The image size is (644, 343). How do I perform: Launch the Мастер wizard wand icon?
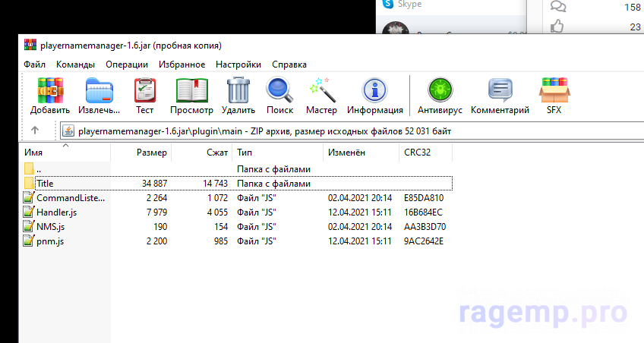tap(321, 90)
